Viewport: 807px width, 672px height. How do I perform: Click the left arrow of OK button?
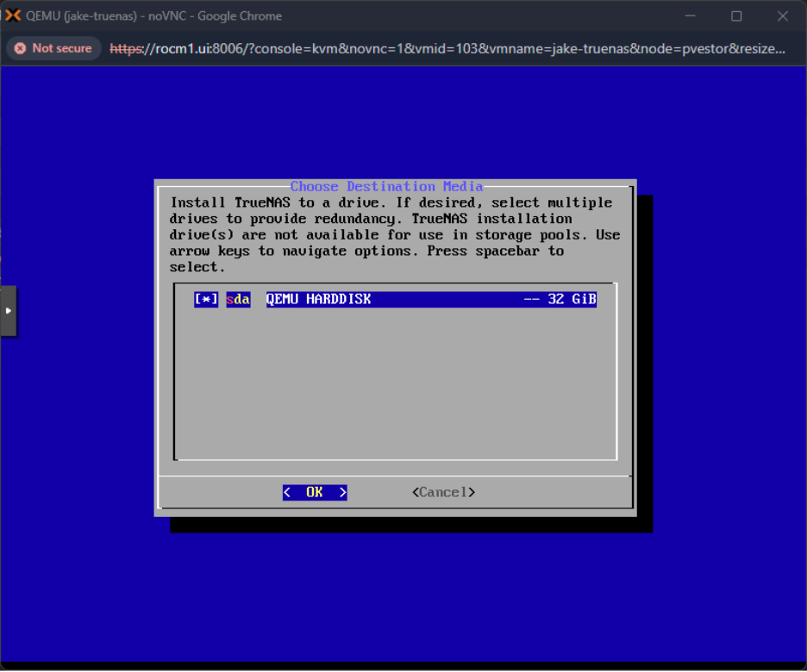[287, 493]
